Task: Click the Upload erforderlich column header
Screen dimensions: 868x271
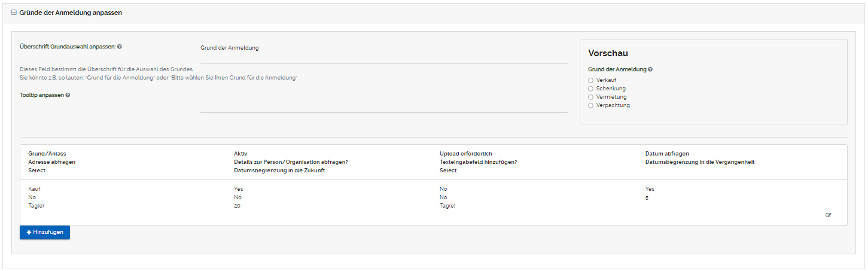Action: [x=466, y=154]
